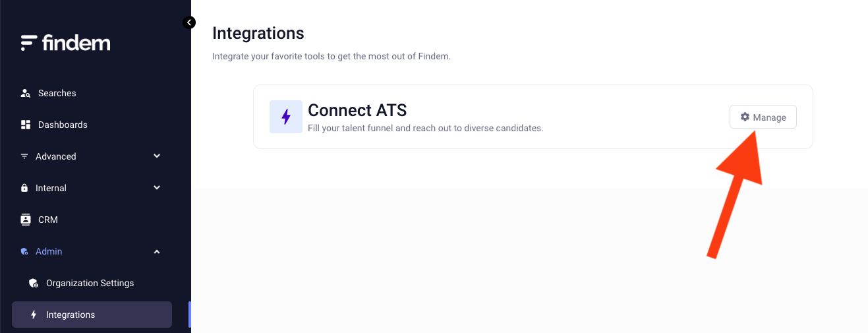This screenshot has height=333, width=868.
Task: Click the Findem logo icon
Action: click(x=28, y=43)
